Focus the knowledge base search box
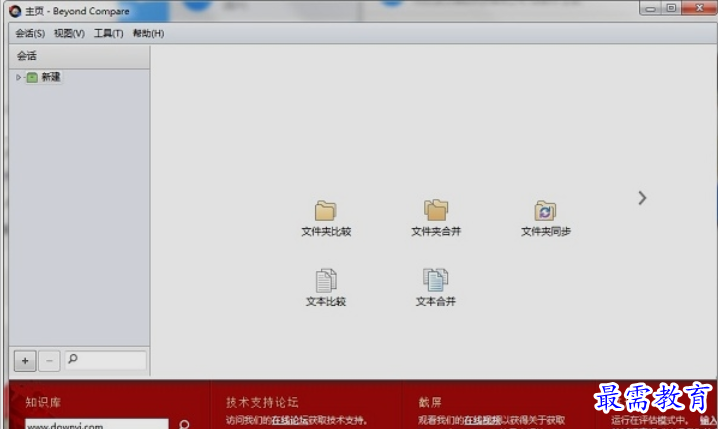 coord(97,424)
